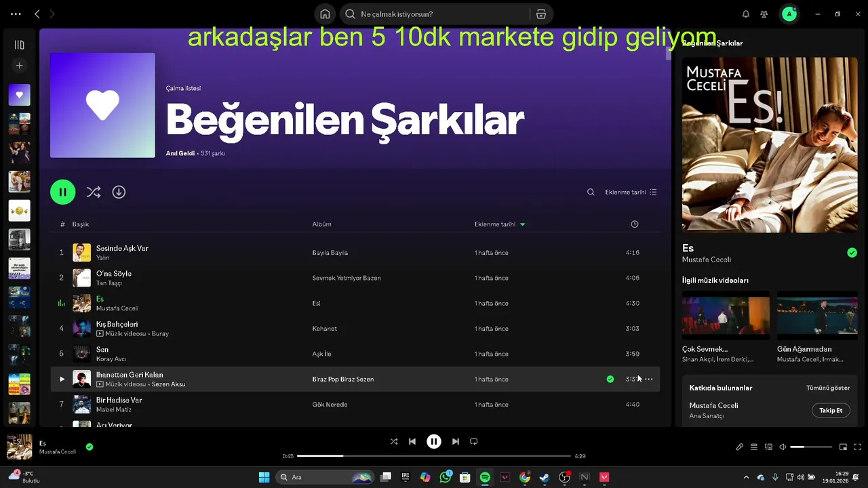Play İhanetten Geri Kalan row play button
Image resolution: width=868 pixels, height=488 pixels.
tap(62, 379)
